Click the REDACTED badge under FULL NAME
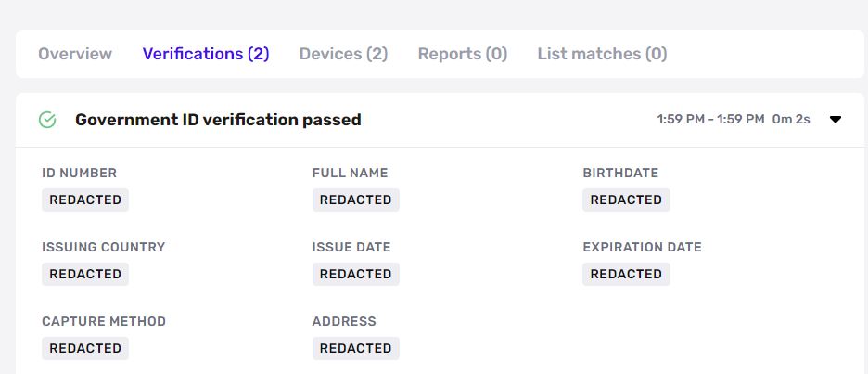868x374 pixels. click(x=355, y=200)
